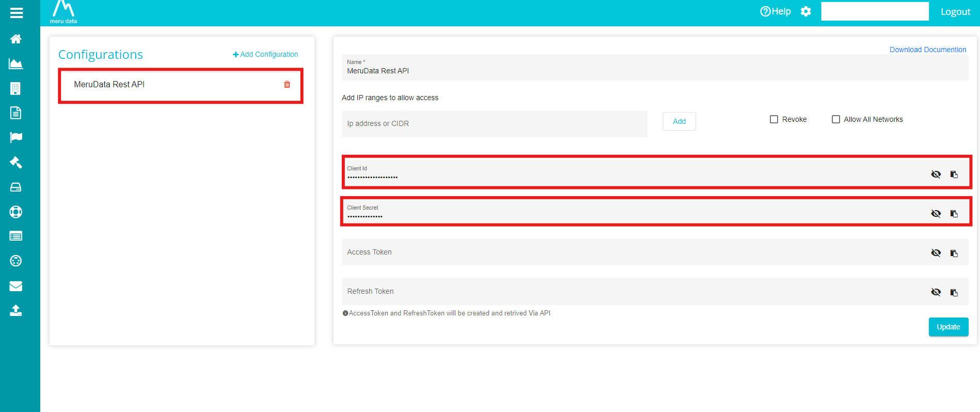Open the list card sidebar icon
The height and width of the screenshot is (412, 980).
tap(16, 236)
